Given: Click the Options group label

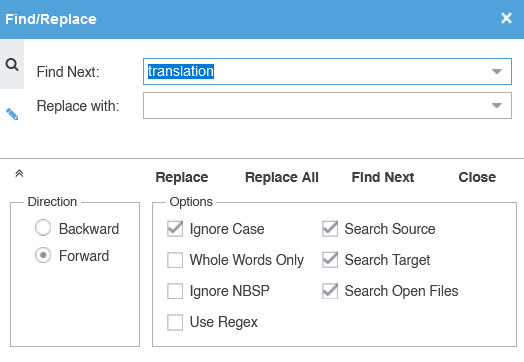Looking at the screenshot, I should pyautogui.click(x=191, y=202).
